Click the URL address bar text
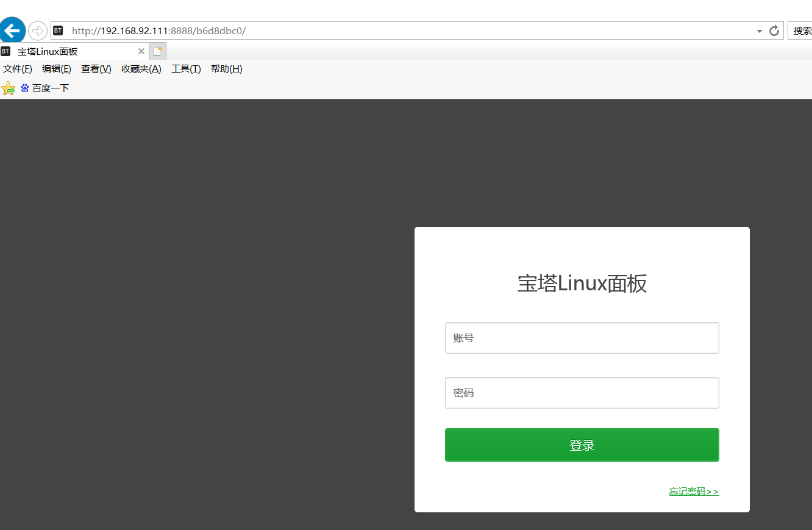Image resolution: width=812 pixels, height=530 pixels. pos(158,30)
